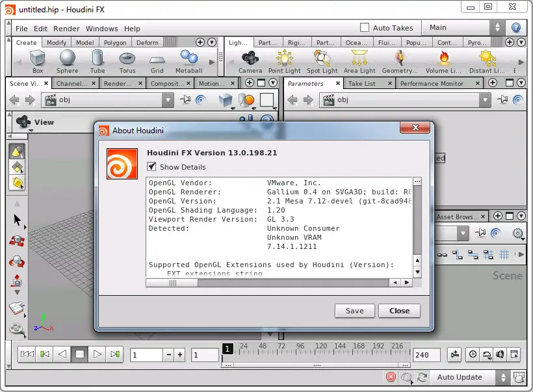Screen dimensions: 533x392
Task: Open the Render menu
Action: click(66, 29)
